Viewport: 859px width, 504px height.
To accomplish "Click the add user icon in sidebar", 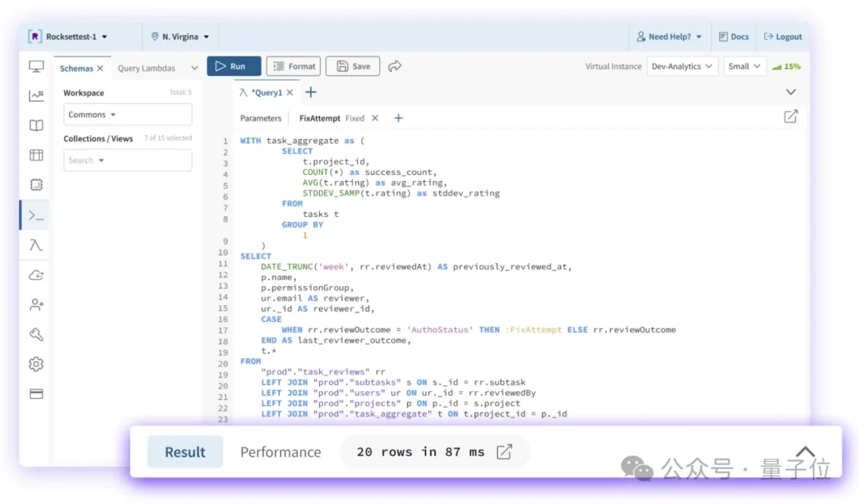I will (36, 304).
